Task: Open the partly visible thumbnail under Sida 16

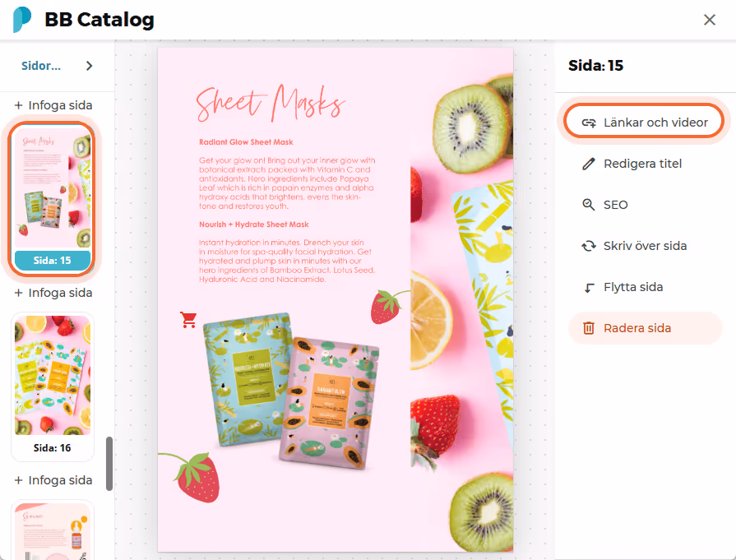Action: [52, 530]
